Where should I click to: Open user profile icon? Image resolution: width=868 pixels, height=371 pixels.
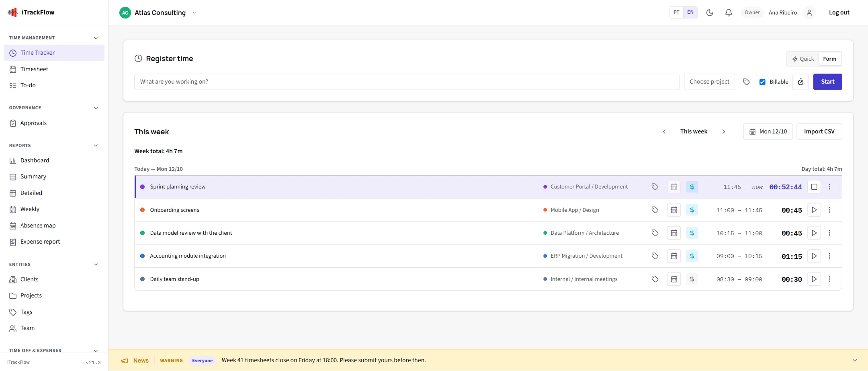809,12
